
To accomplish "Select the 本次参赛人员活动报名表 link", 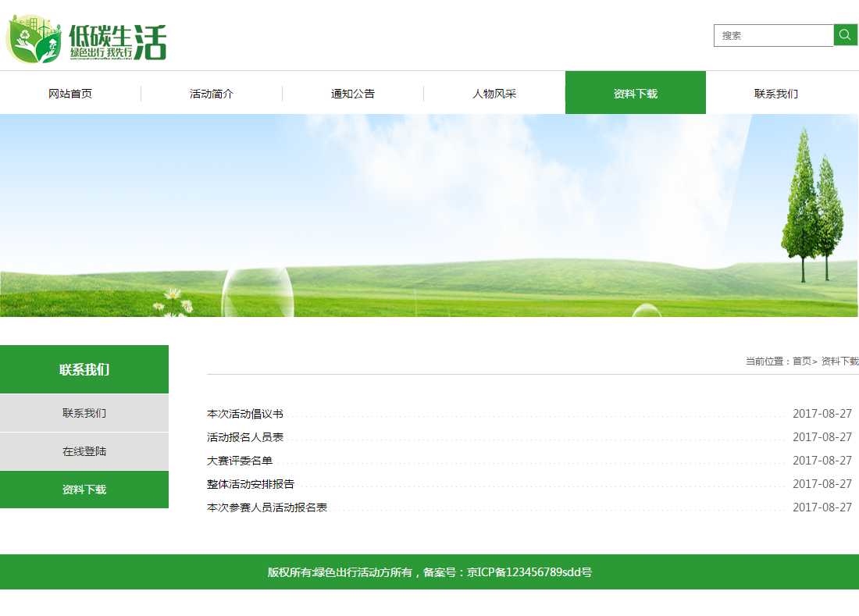I will pyautogui.click(x=267, y=507).
